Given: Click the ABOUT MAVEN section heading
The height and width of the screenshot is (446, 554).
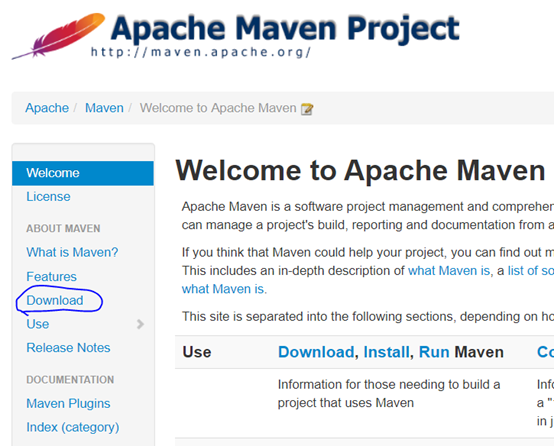Looking at the screenshot, I should click(63, 229).
